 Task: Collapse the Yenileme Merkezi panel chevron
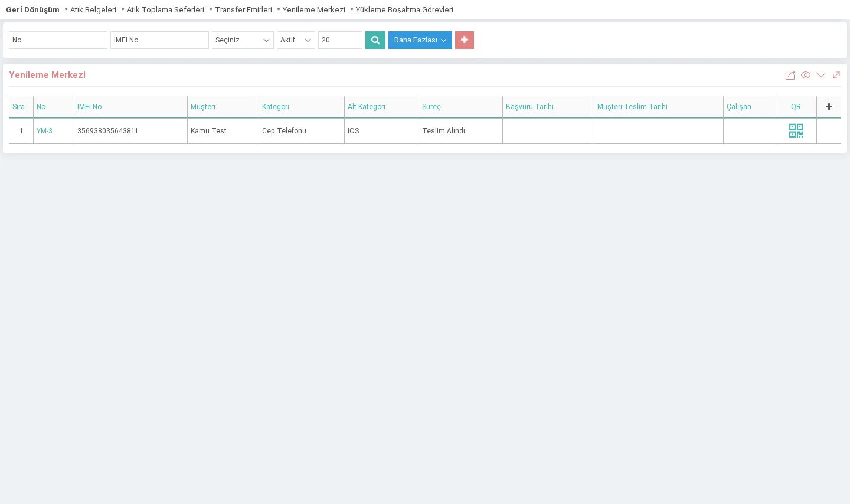[821, 75]
